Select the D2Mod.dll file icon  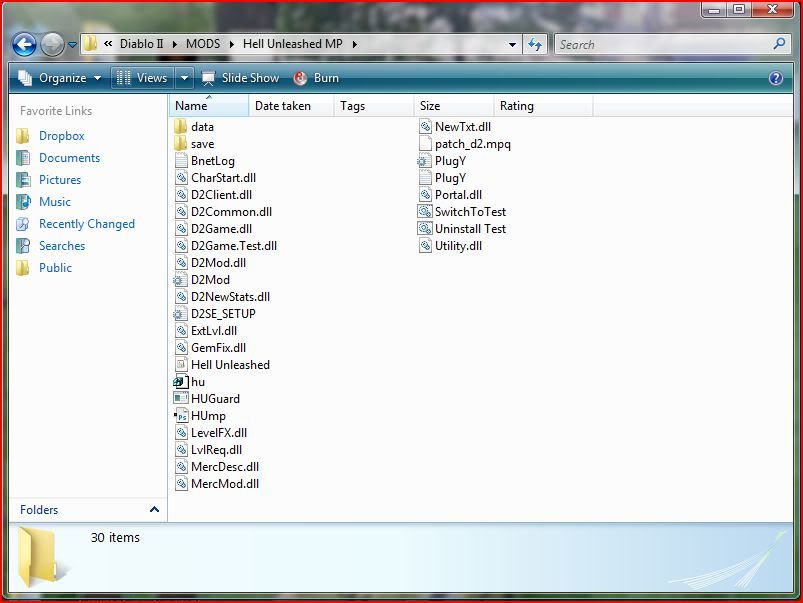[x=181, y=263]
